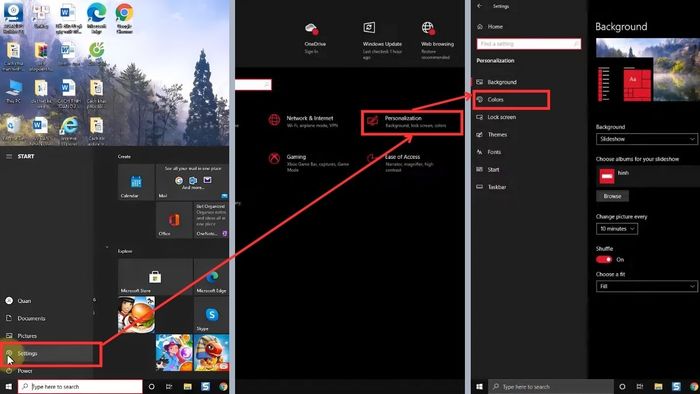Open Network & Internet settings
Image resolution: width=700 pixels, height=394 pixels.
coord(303,121)
